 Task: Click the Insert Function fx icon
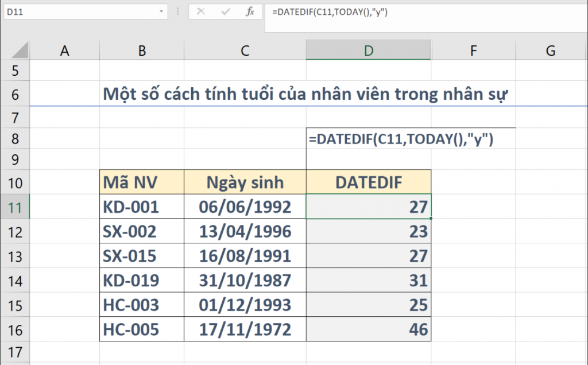pyautogui.click(x=250, y=11)
